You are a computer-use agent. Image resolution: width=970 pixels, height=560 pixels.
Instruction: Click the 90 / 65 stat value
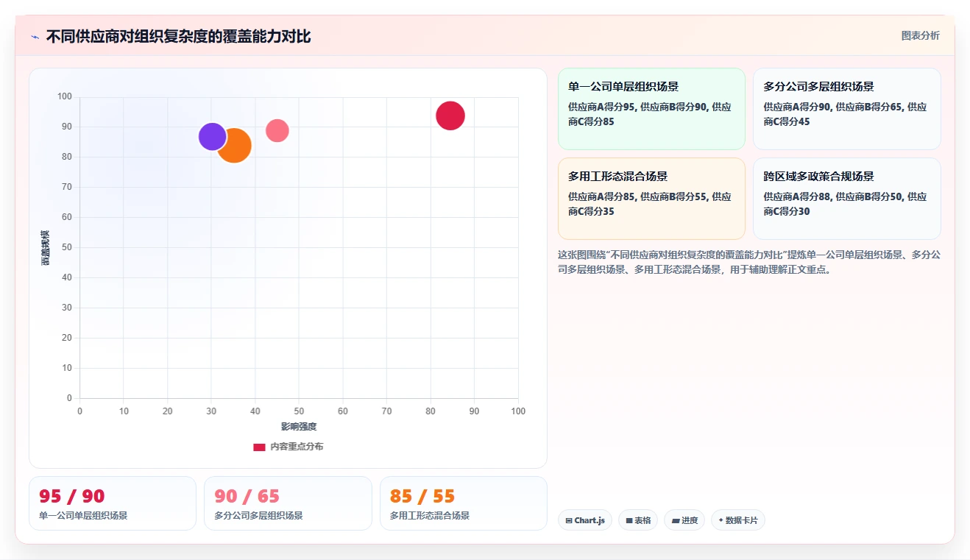click(x=247, y=496)
